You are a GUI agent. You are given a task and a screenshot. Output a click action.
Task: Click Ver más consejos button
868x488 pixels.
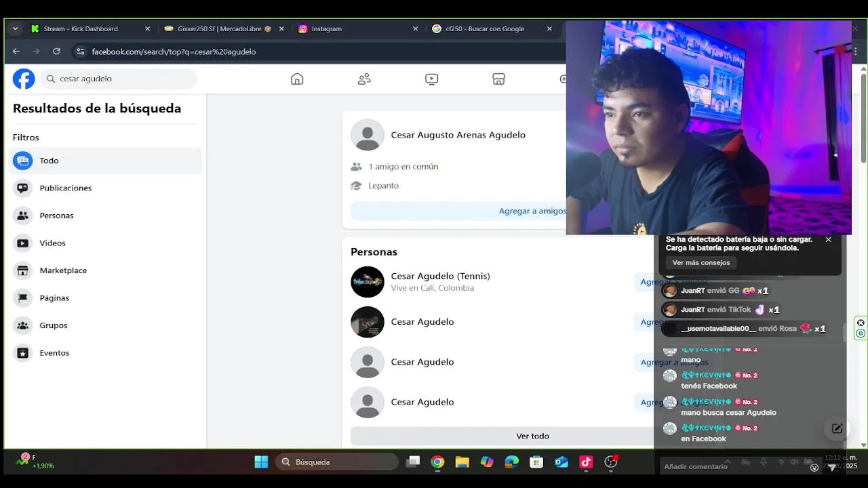point(701,262)
